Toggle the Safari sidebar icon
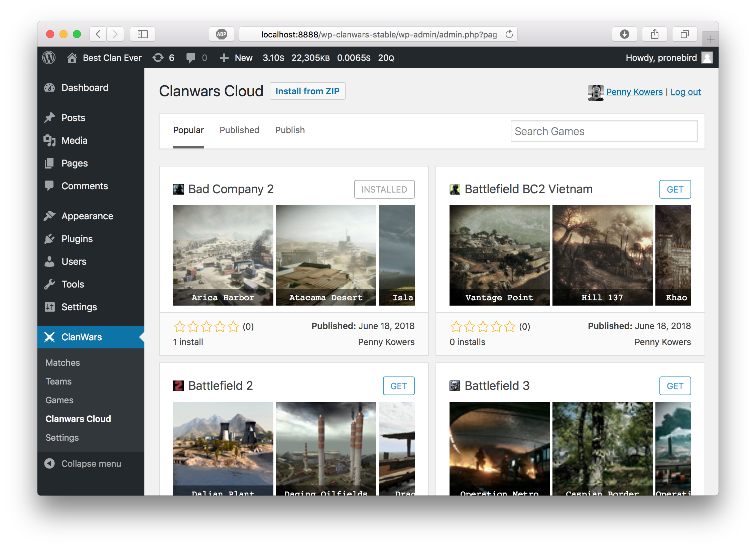The image size is (756, 549). click(143, 34)
